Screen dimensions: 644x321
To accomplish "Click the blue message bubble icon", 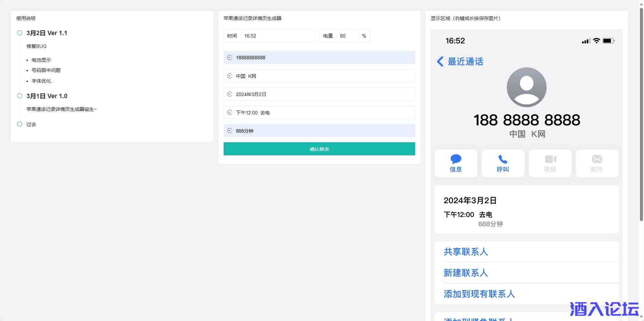I will point(456,159).
